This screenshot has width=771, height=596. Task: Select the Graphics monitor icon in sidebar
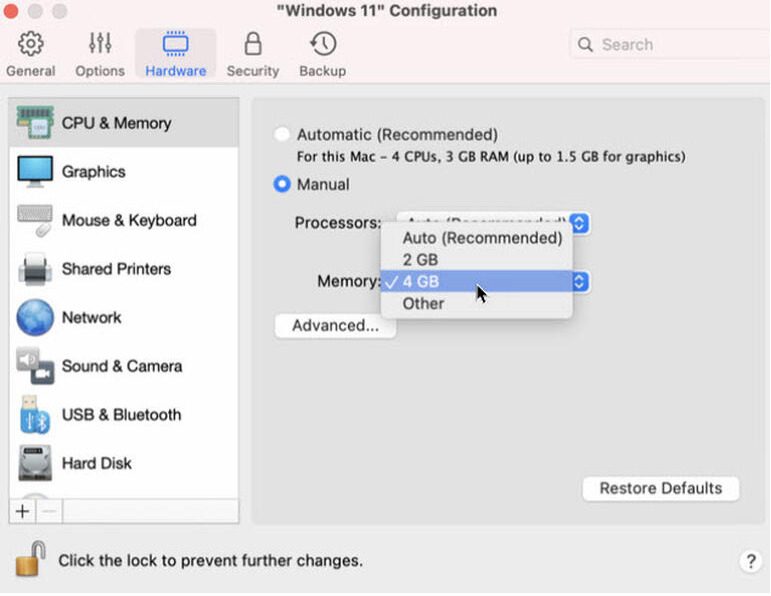35,171
